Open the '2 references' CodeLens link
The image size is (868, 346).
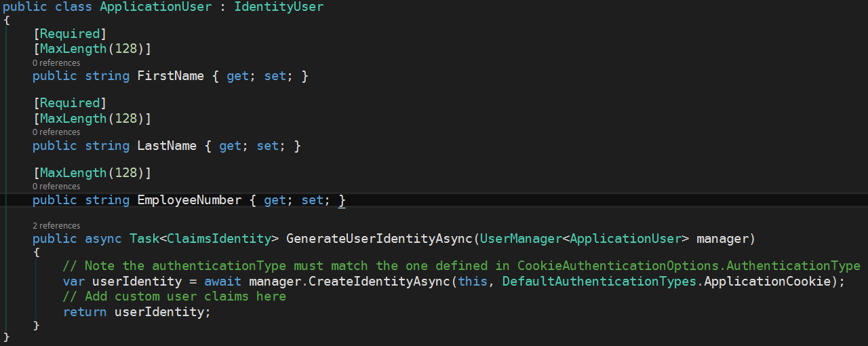click(56, 226)
